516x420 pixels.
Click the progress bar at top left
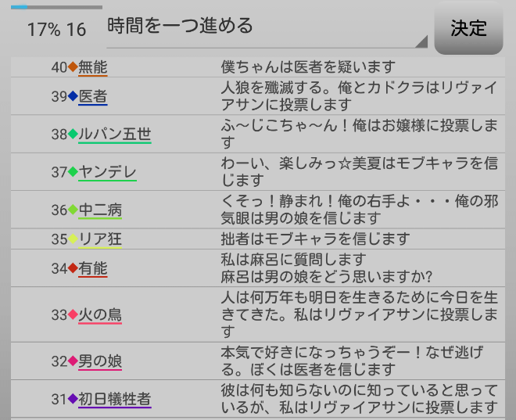point(56,7)
